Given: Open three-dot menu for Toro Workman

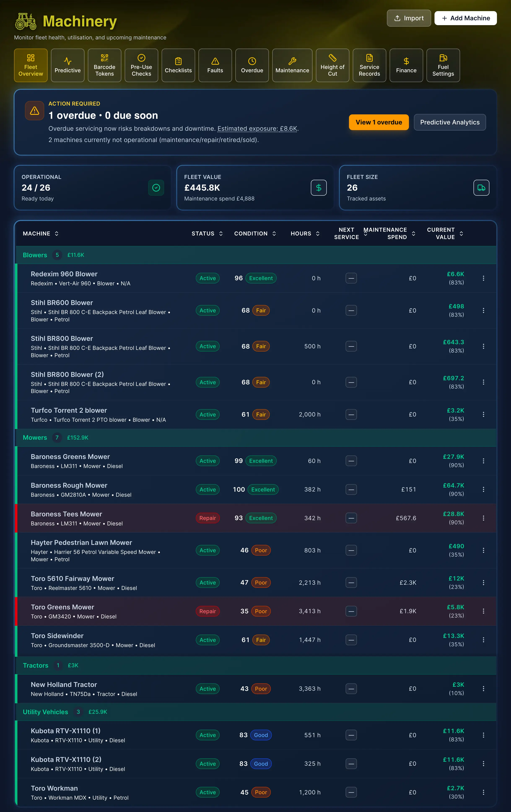Looking at the screenshot, I should pyautogui.click(x=483, y=792).
